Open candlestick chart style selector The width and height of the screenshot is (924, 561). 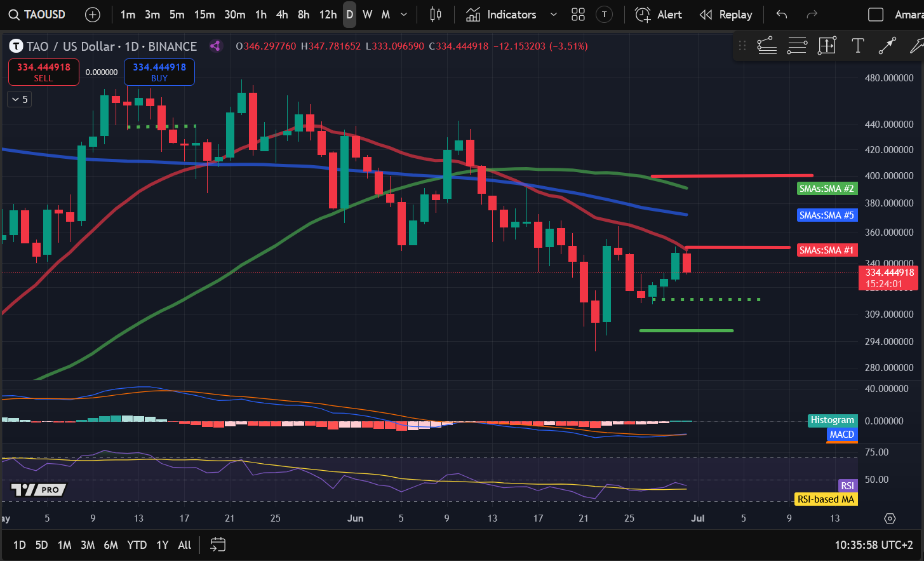436,15
